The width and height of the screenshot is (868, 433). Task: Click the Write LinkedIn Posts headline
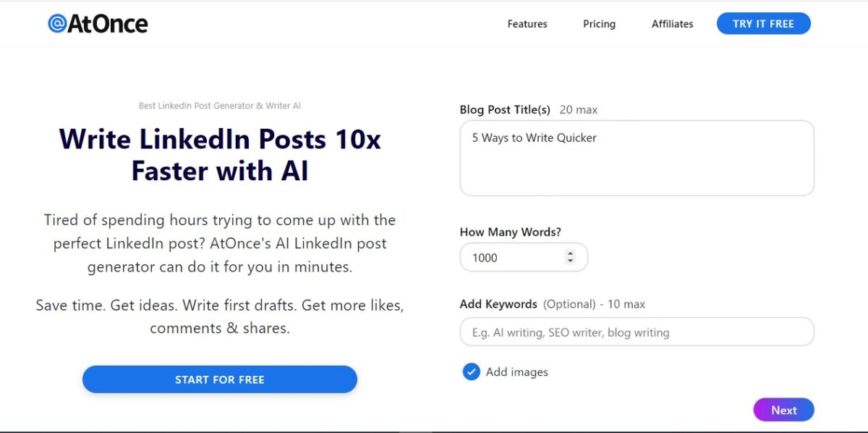click(220, 154)
